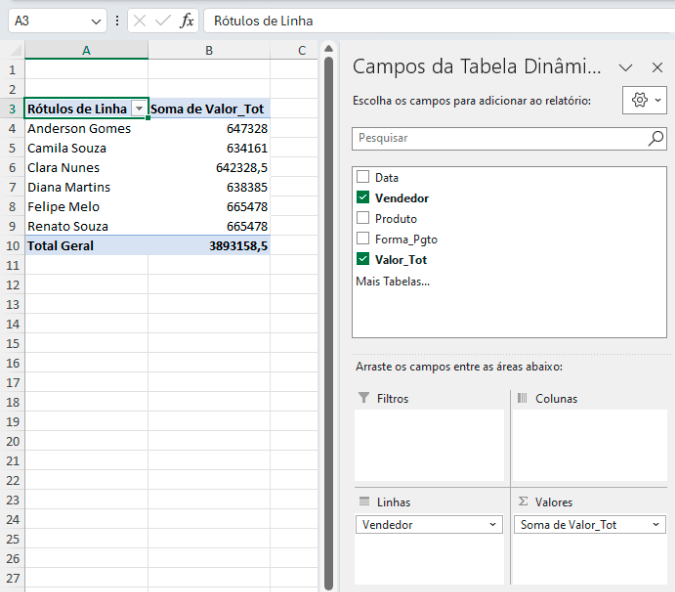The width and height of the screenshot is (675, 592).
Task: Expand the Name Box dropdown arrow
Action: coord(96,21)
